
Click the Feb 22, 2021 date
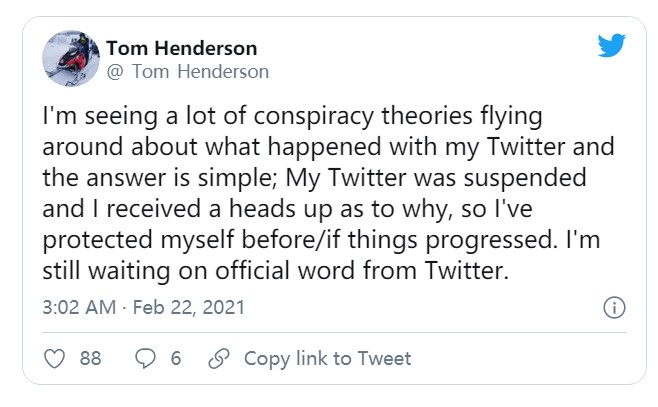pyautogui.click(x=187, y=306)
